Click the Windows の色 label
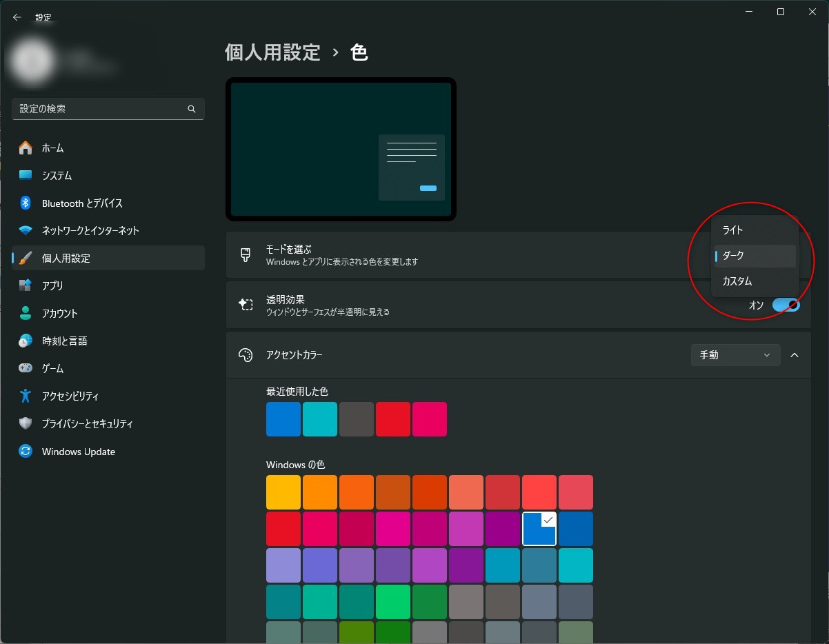829x644 pixels. 295,465
